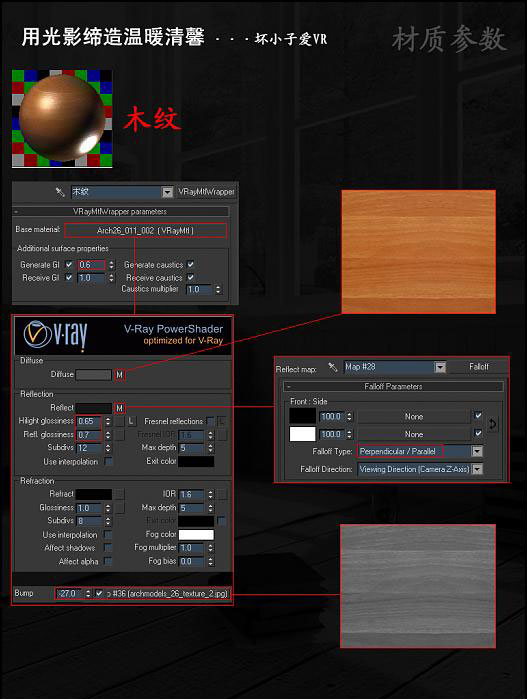
Task: Click the black Front color swatch in Falloff
Action: point(302,416)
